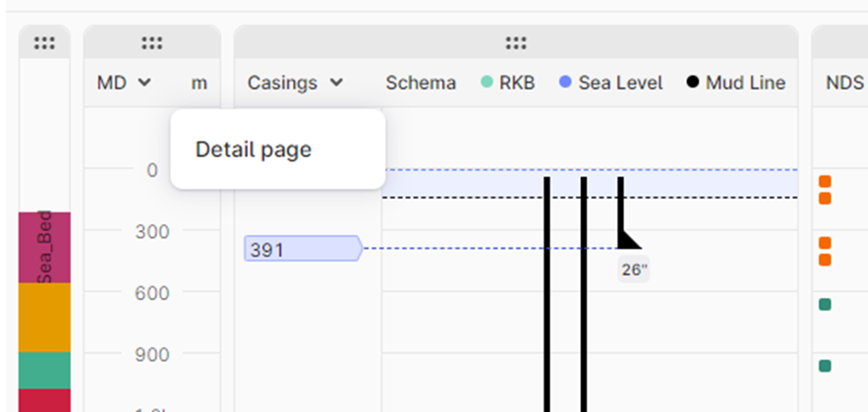Click the orange lithology color block
The image size is (868, 412).
(44, 317)
